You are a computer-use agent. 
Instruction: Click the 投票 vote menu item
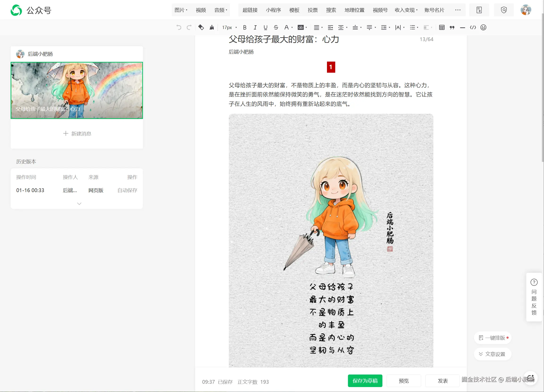[313, 10]
